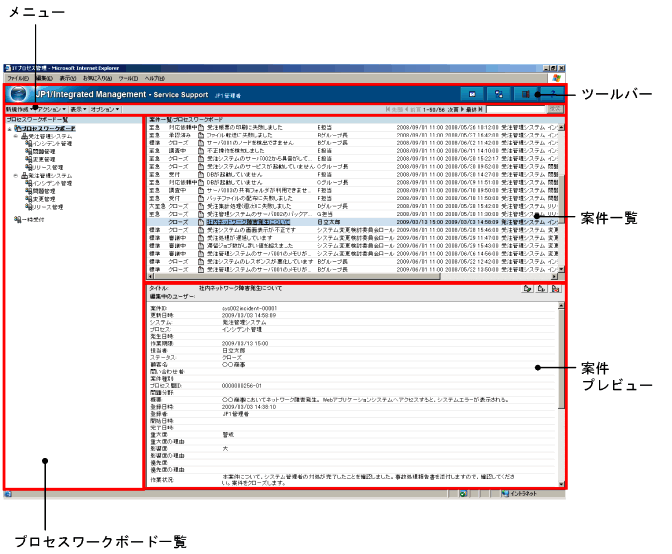Click the document icon for 受注処理が遅延しています row
The width and height of the screenshot is (672, 554).
(x=201, y=238)
